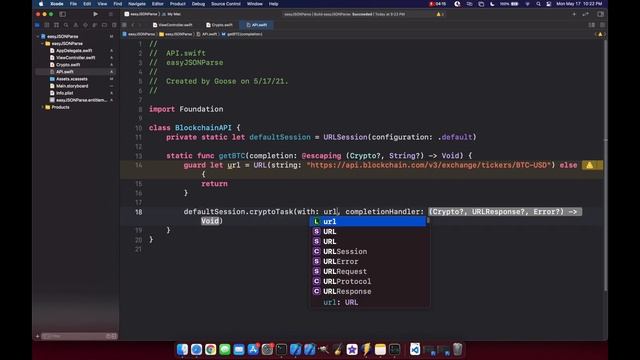Click the code review arrows icon
Image resolution: width=640 pixels, height=360 pixels.
coord(586,14)
